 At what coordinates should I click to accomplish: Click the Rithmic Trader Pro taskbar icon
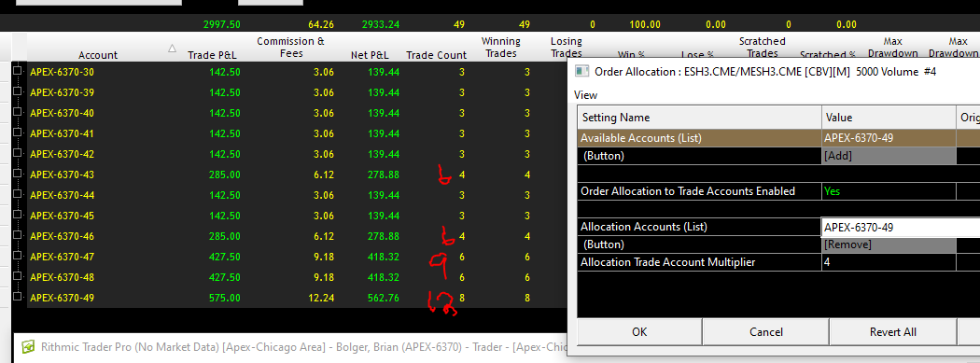point(28,347)
